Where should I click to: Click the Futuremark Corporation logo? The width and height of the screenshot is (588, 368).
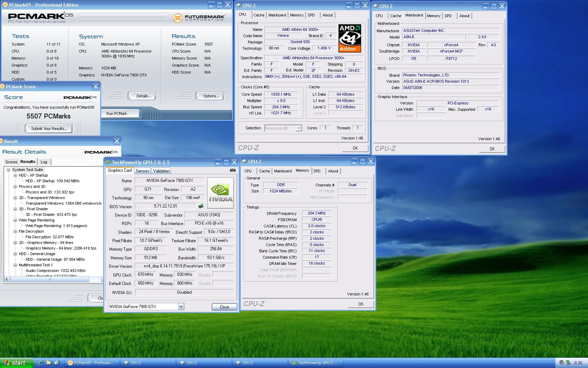(199, 18)
